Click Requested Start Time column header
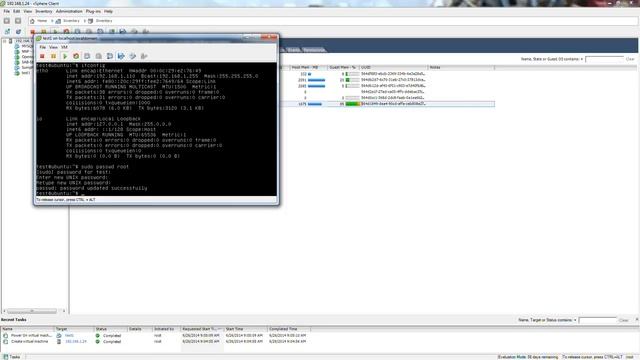 coord(202,329)
